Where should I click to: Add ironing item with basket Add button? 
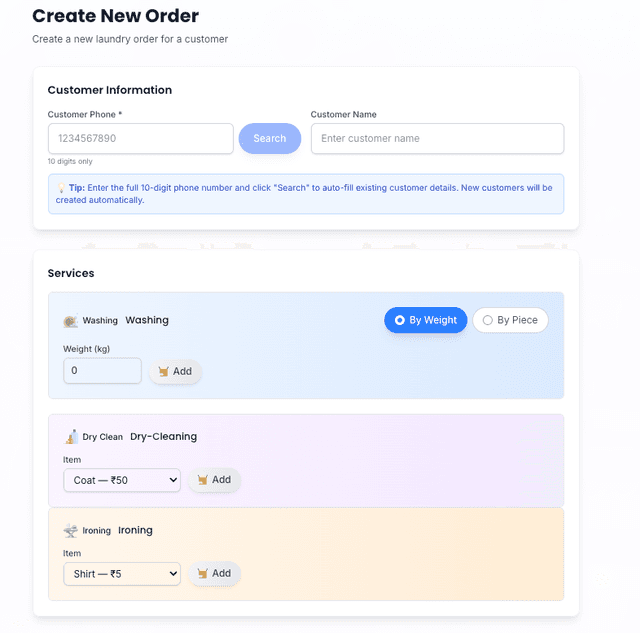[214, 574]
